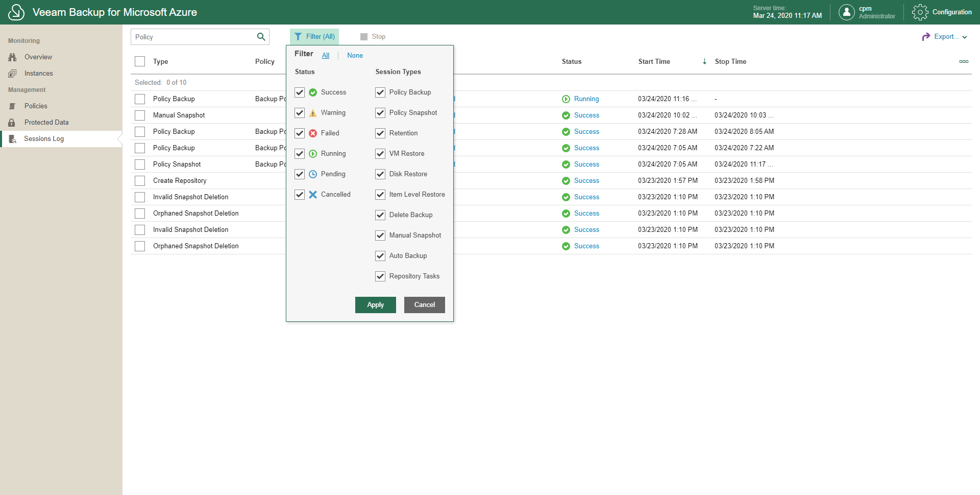Image resolution: width=980 pixels, height=495 pixels.
Task: Apply the filter settings
Action: (376, 305)
